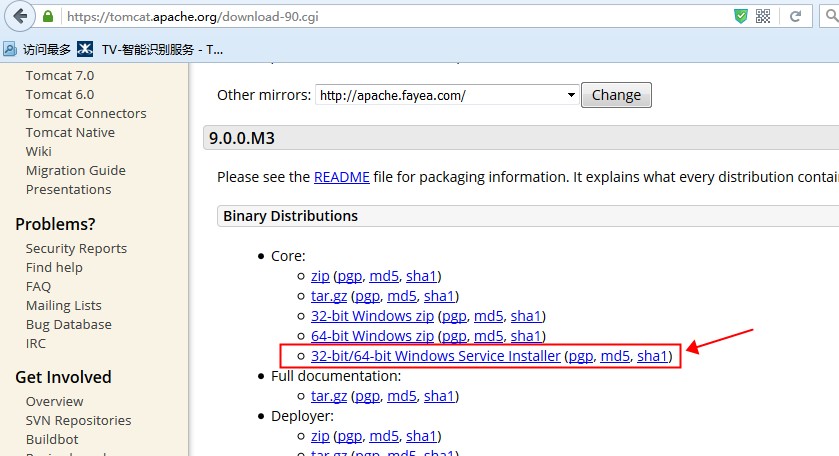Image resolution: width=839 pixels, height=456 pixels.
Task: Open pgp link for Windows Service Installer
Action: 581,356
